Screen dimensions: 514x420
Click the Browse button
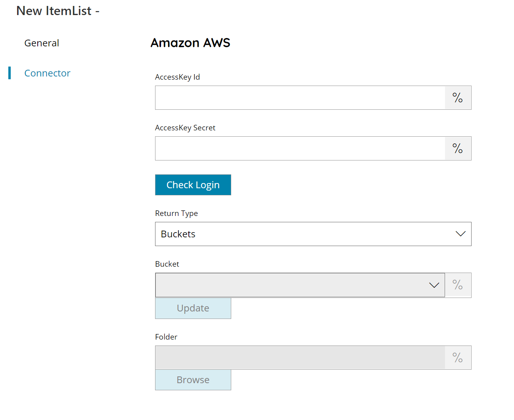[193, 380]
